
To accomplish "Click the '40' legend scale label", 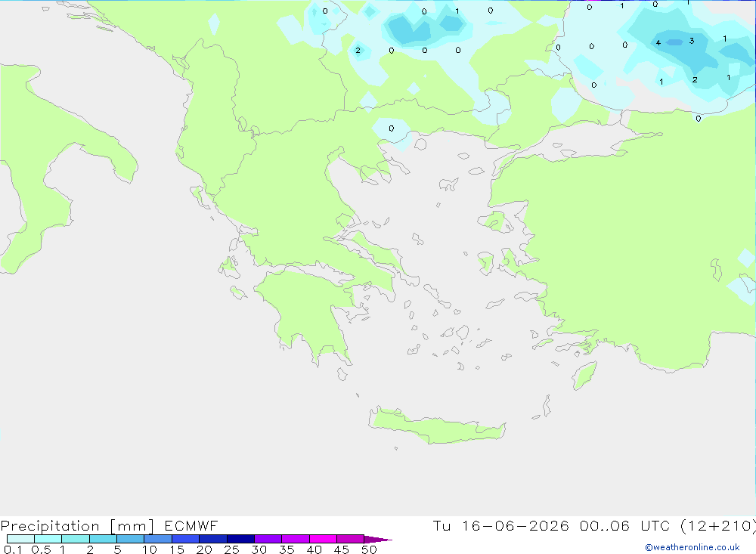I will tap(314, 549).
